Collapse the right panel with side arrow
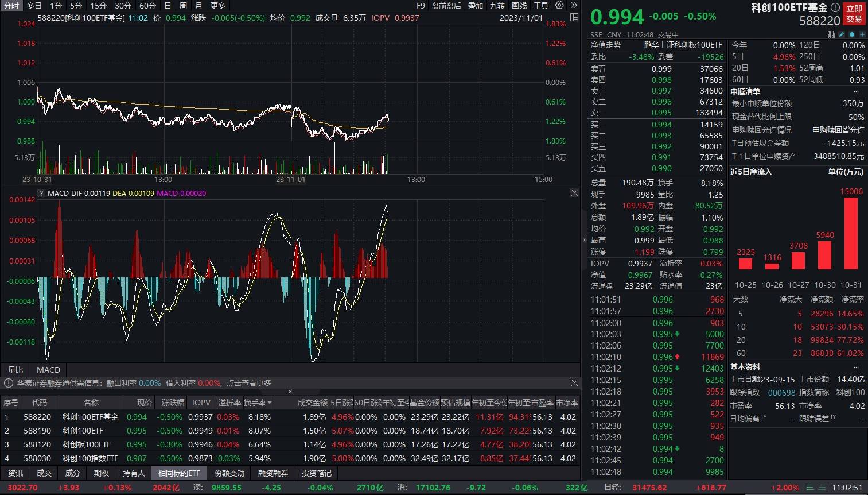Image resolution: width=868 pixels, height=495 pixels. 585,240
